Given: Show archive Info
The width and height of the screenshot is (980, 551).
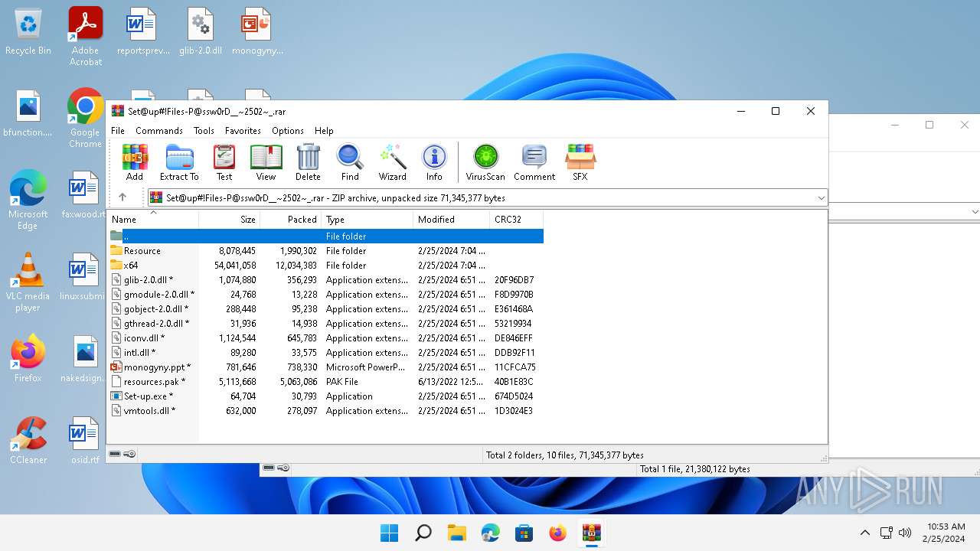Looking at the screenshot, I should click(434, 162).
